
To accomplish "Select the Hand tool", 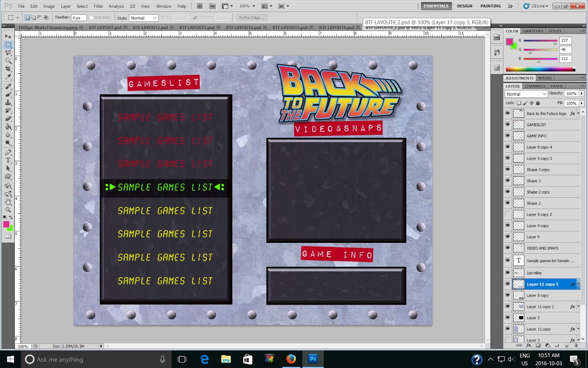I will click(x=8, y=202).
